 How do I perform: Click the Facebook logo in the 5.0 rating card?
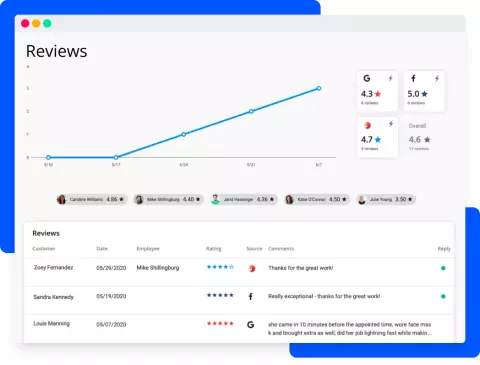point(413,78)
